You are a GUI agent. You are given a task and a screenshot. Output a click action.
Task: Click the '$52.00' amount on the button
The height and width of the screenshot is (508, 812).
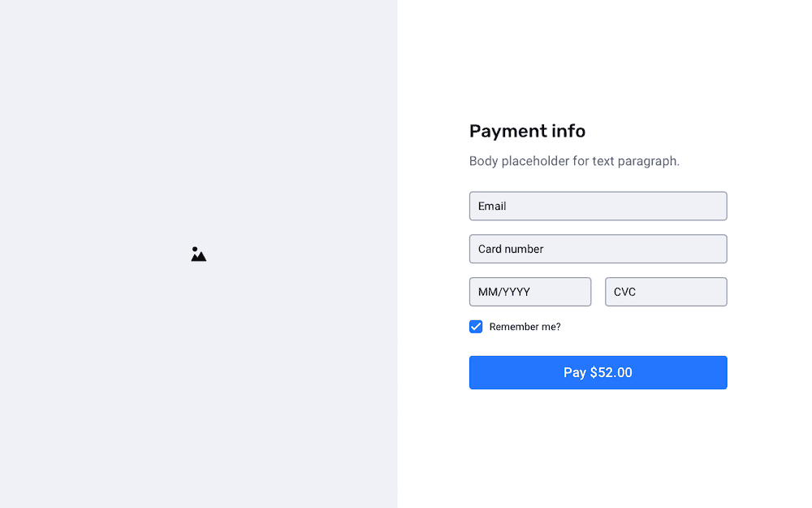pos(611,372)
